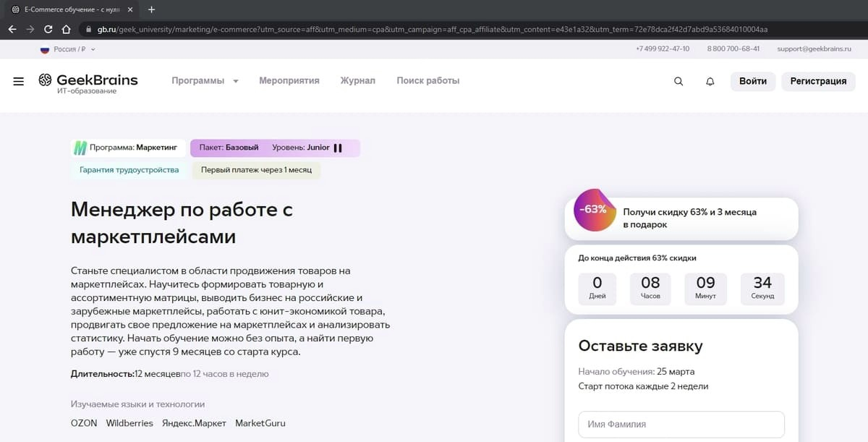Click the Оставьте заявку heading

coord(640,346)
